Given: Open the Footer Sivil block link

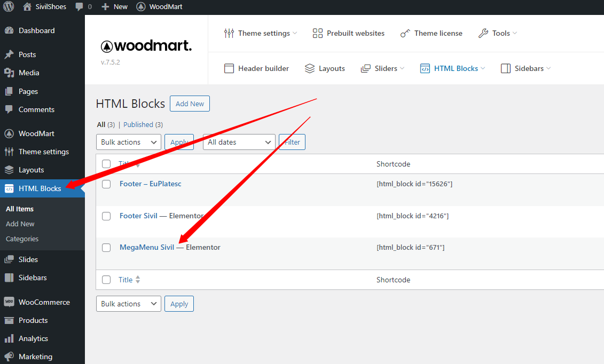Looking at the screenshot, I should coord(138,216).
